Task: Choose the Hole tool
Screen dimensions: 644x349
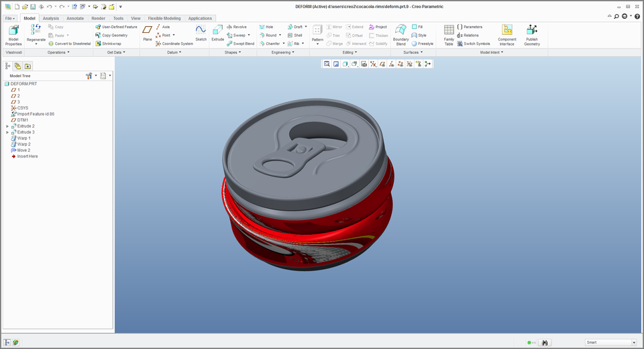Action: (266, 27)
